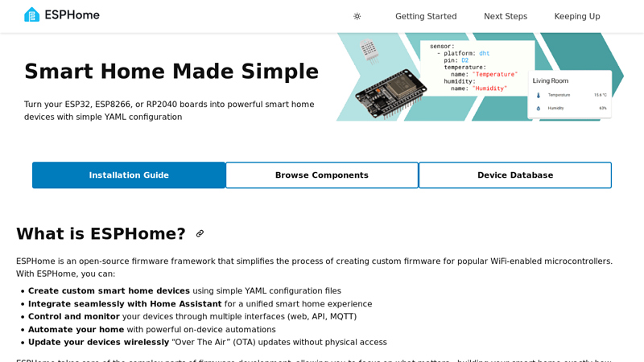Click the Browse Components button
644x362 pixels.
[322, 175]
